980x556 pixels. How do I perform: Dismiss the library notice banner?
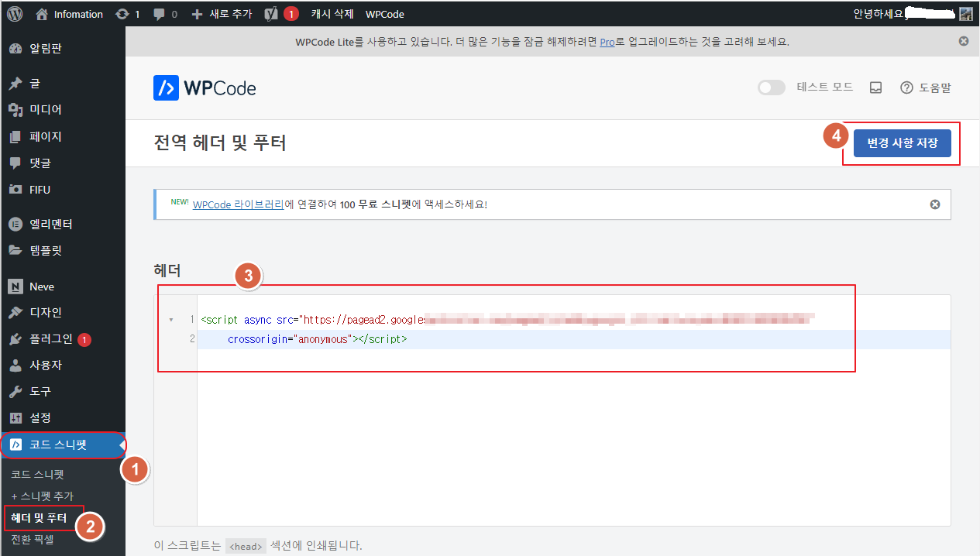[935, 204]
